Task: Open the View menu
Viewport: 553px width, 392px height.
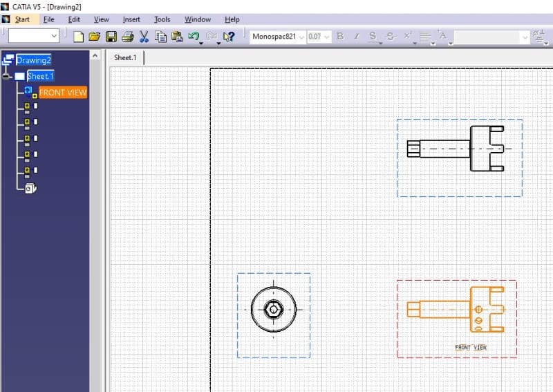Action: (x=101, y=19)
